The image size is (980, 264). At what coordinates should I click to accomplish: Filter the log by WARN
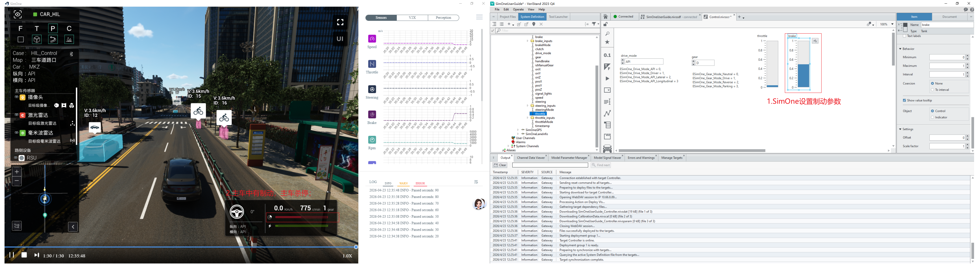tap(404, 183)
